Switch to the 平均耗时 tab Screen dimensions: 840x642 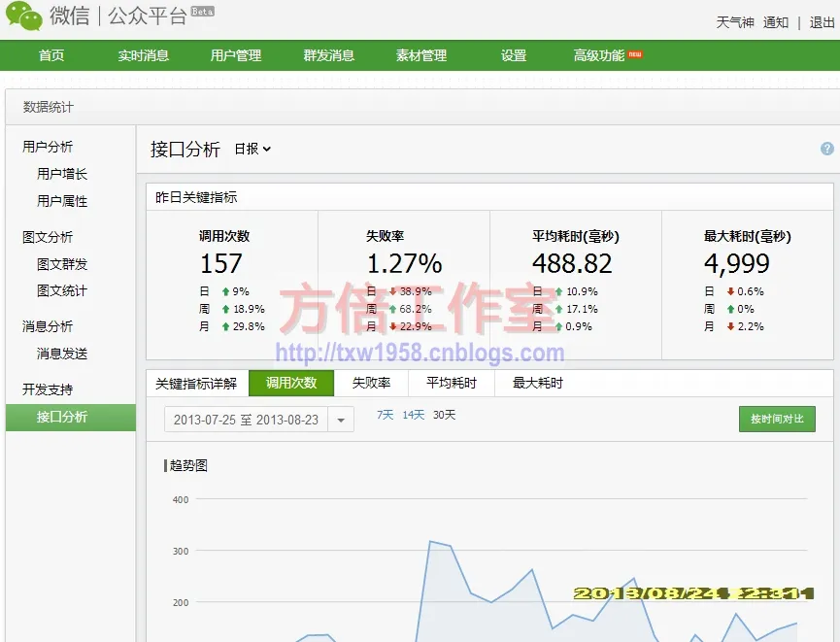pos(452,383)
